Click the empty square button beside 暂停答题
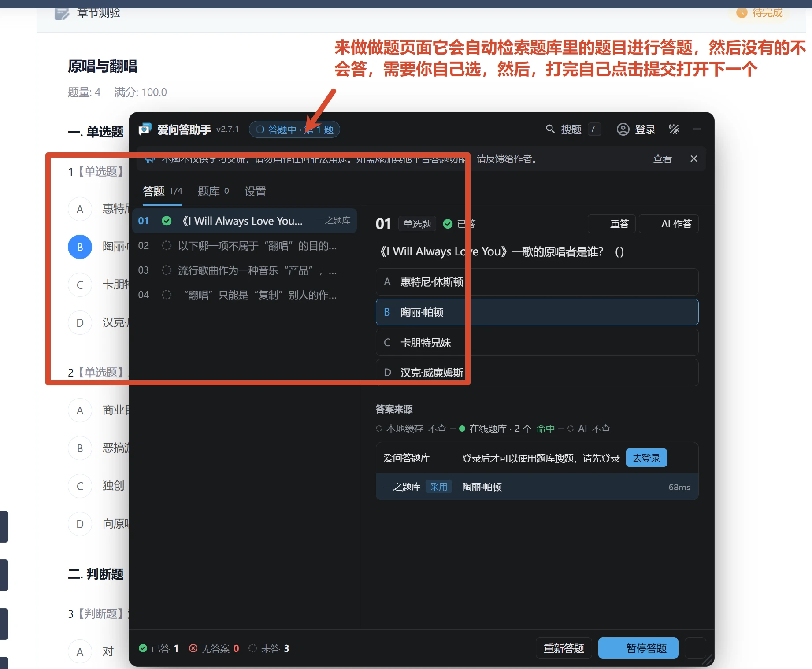The height and width of the screenshot is (669, 812). click(695, 648)
